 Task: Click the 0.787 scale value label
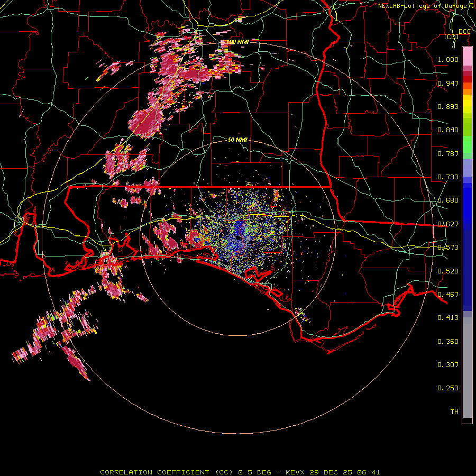448,153
